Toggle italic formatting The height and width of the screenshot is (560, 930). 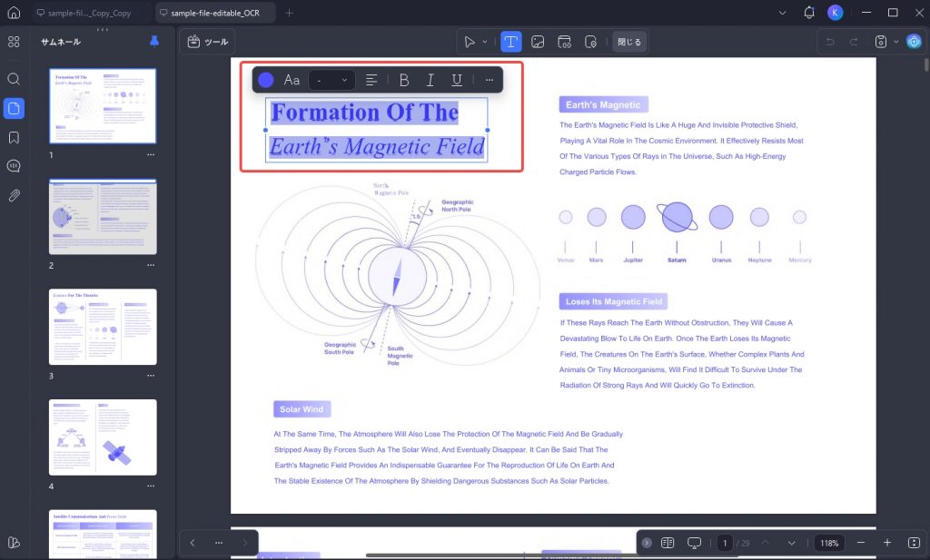[430, 80]
